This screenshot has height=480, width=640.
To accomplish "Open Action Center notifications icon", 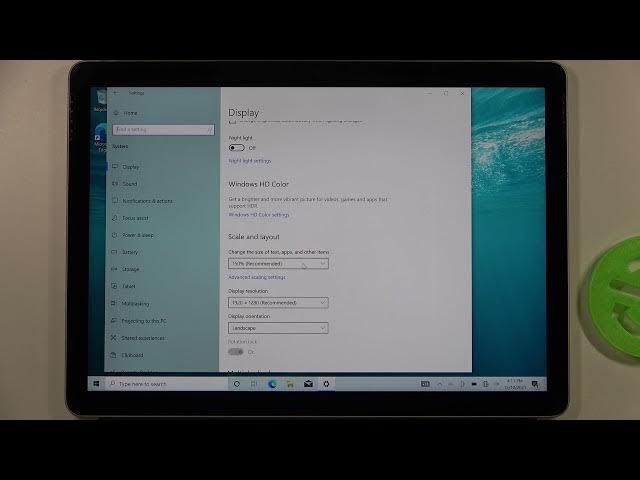I will (x=535, y=384).
